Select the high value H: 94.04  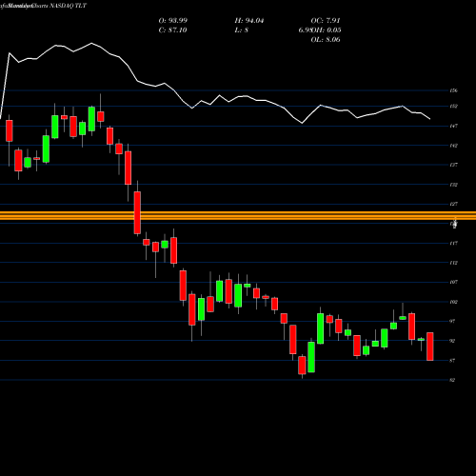click(249, 21)
